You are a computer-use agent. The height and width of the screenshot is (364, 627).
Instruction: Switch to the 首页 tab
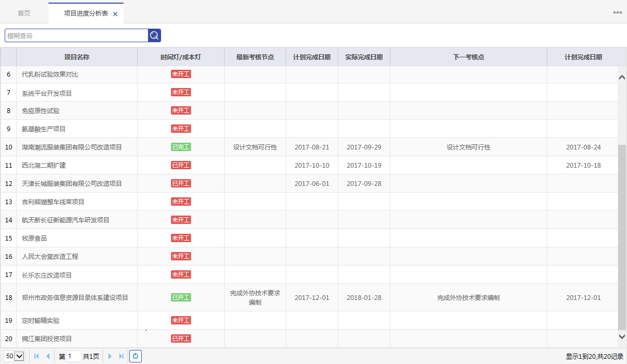[24, 14]
